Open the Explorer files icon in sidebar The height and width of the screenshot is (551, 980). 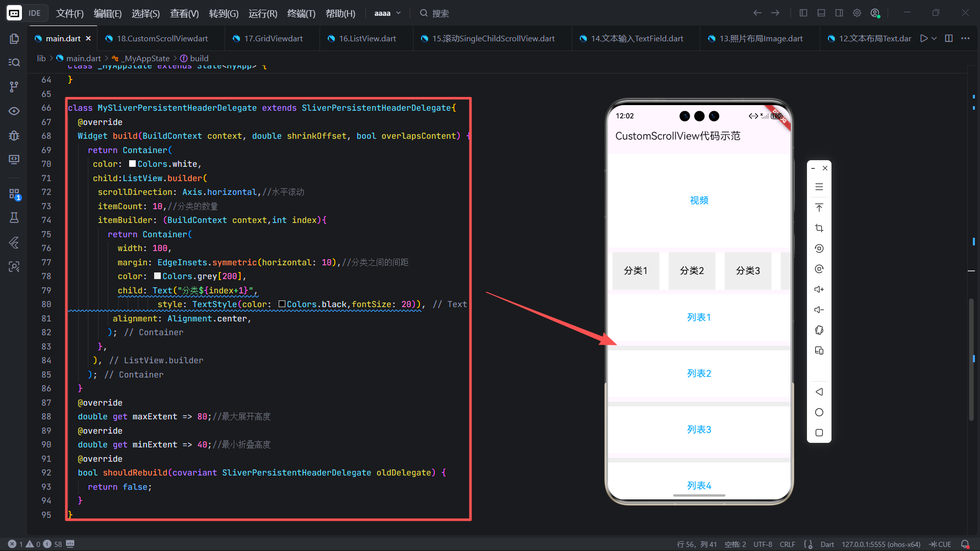14,39
